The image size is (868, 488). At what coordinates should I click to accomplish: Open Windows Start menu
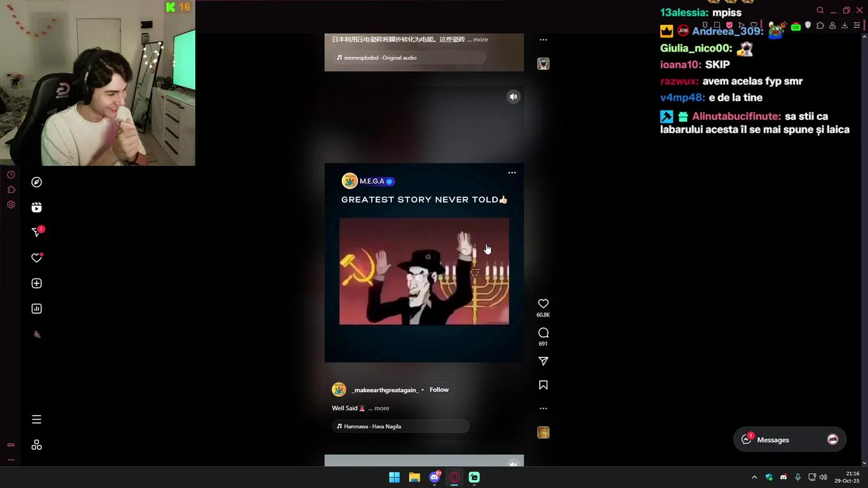click(x=394, y=478)
